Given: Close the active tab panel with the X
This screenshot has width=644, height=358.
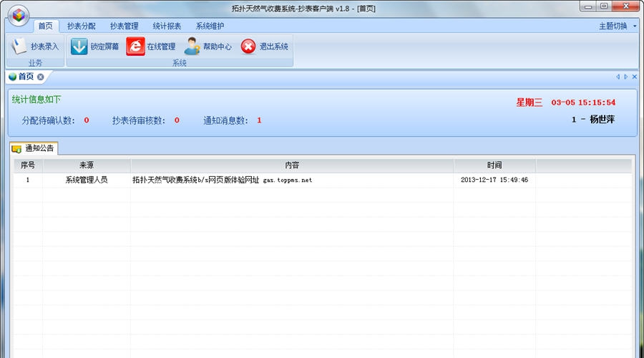Looking at the screenshot, I should (635, 77).
